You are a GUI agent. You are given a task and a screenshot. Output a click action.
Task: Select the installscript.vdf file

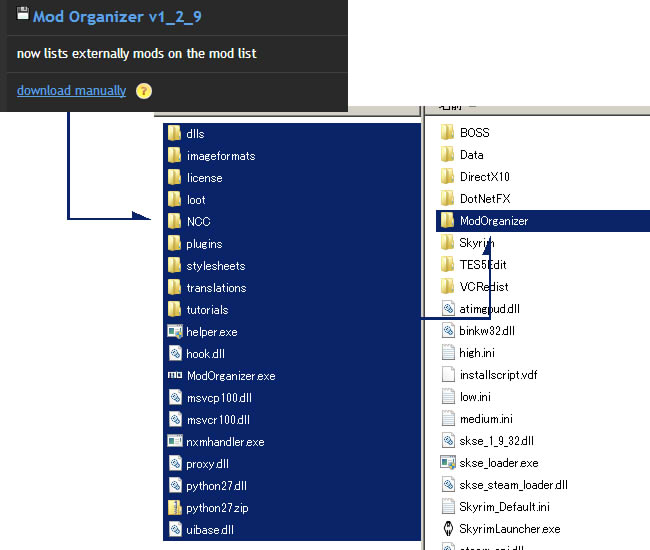coord(489,374)
